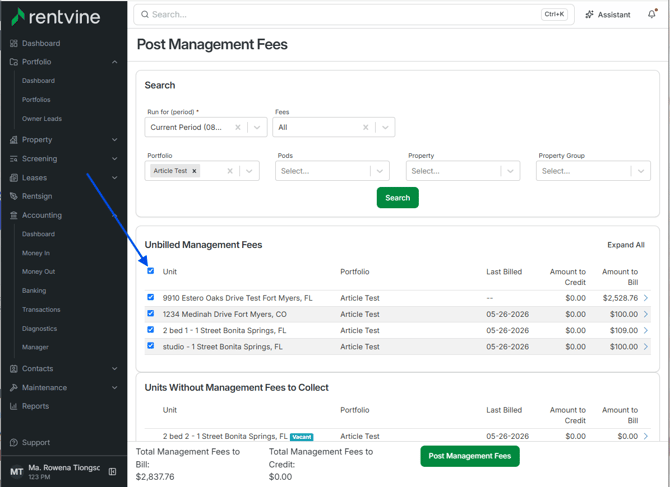
Task: Expand the Contacts sidebar section
Action: pyautogui.click(x=115, y=369)
